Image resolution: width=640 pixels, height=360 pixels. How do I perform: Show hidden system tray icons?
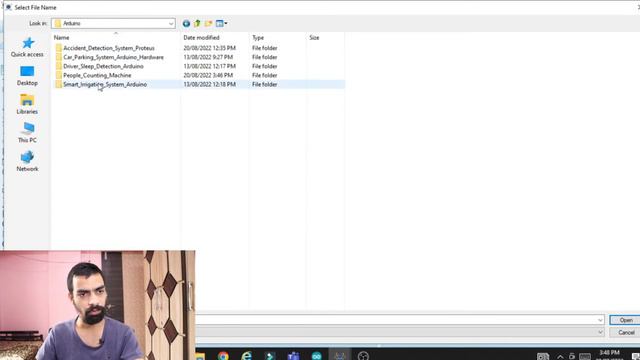click(x=560, y=356)
